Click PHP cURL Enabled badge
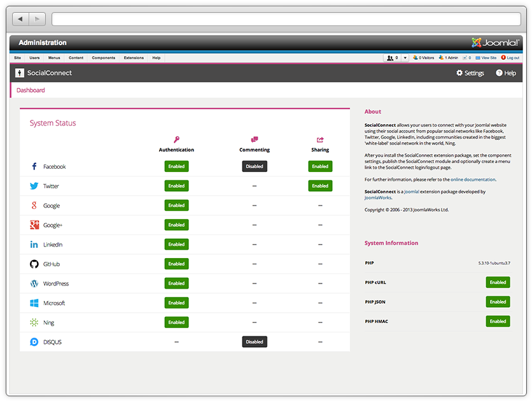The image size is (532, 402). pos(498,282)
